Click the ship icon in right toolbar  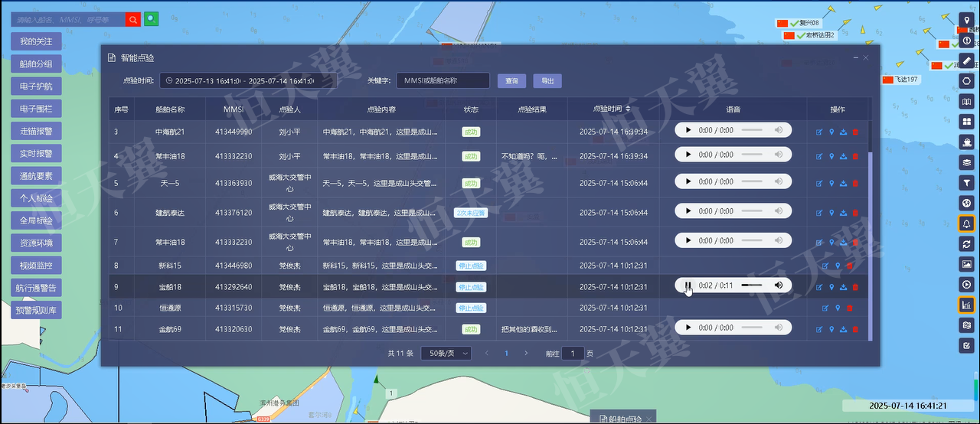coord(967,142)
